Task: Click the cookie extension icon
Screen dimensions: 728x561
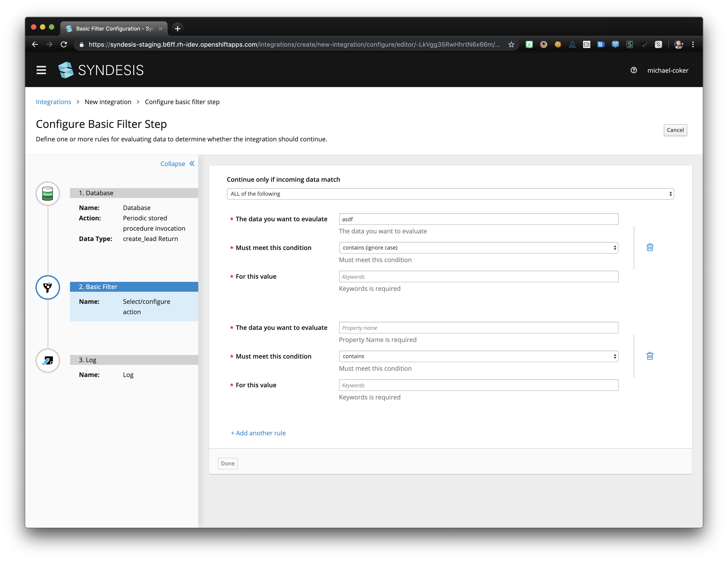Action: [558, 44]
